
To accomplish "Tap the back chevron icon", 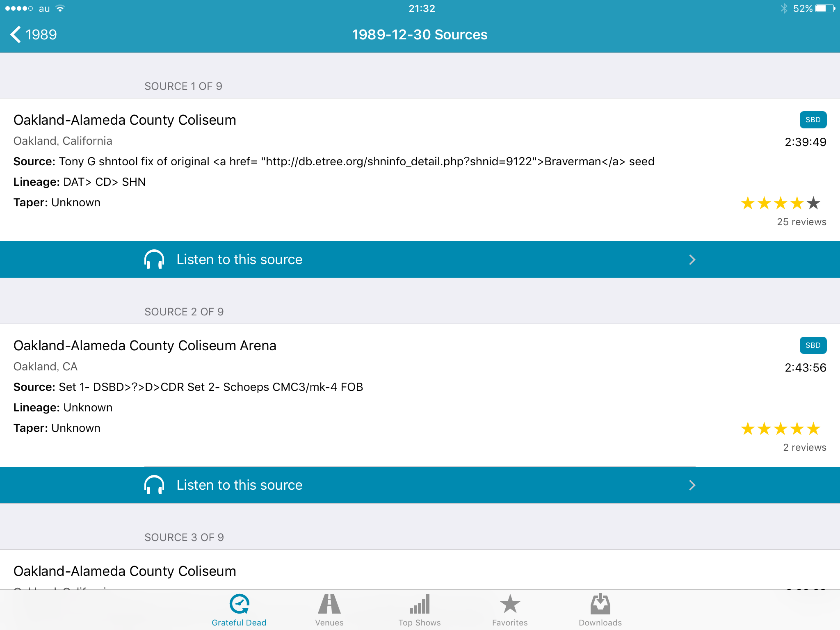I will click(15, 35).
